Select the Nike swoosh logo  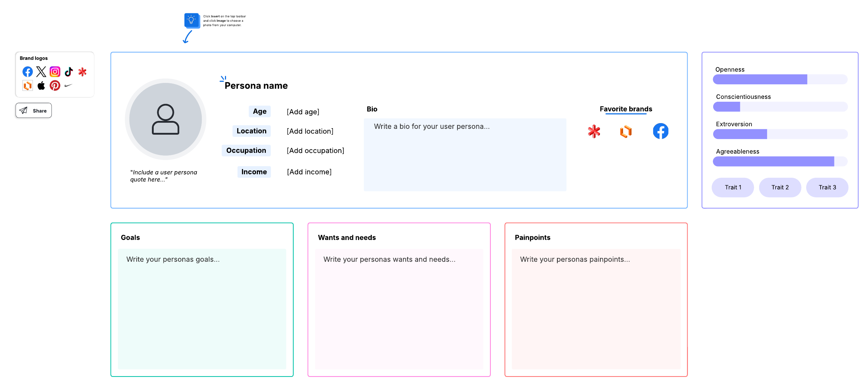pos(68,85)
